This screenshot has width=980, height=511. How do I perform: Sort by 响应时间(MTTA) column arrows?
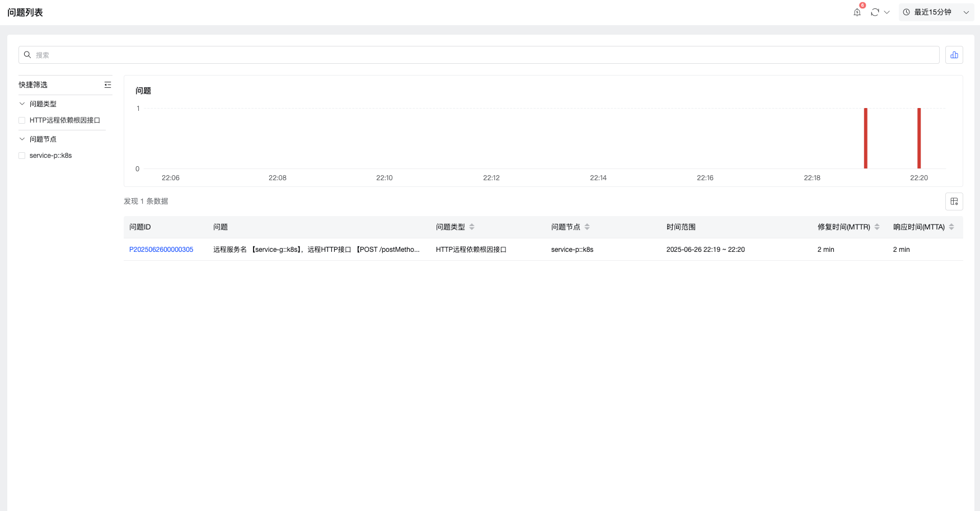click(951, 227)
